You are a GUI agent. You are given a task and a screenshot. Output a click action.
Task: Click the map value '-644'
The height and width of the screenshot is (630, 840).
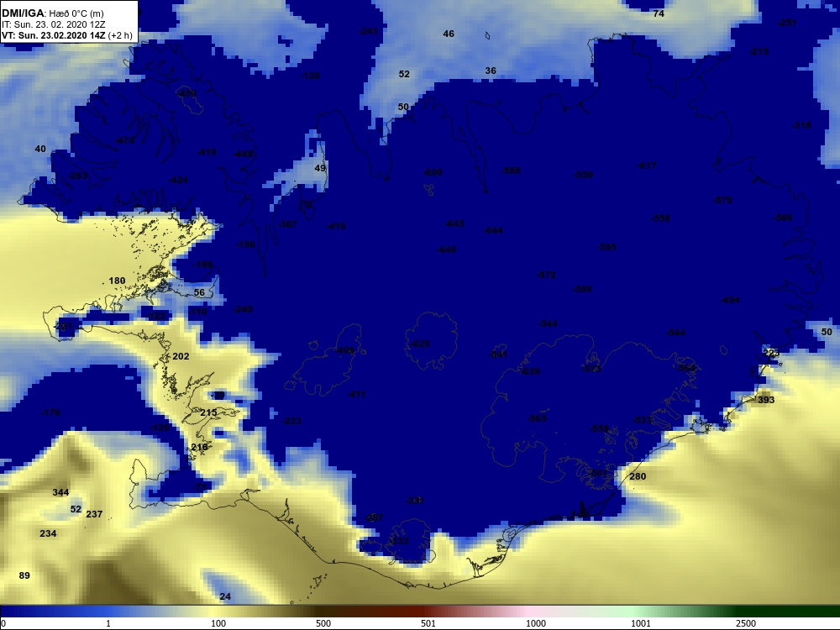pos(493,230)
